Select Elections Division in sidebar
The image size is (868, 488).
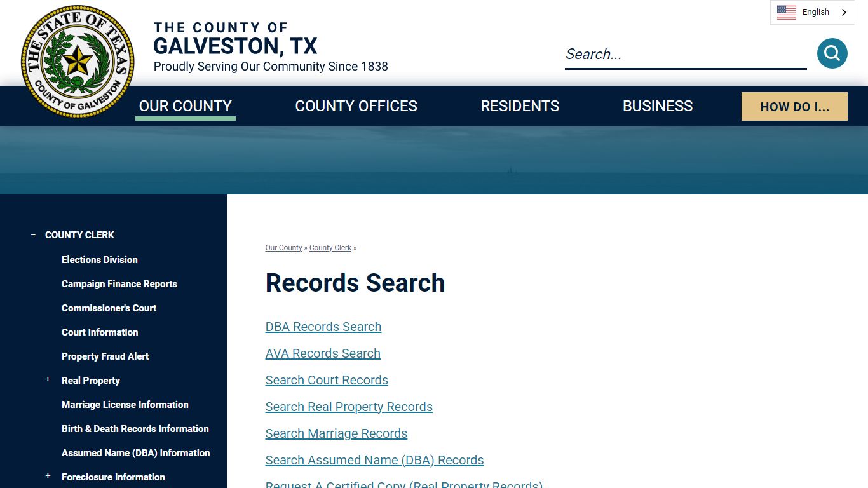tap(100, 259)
